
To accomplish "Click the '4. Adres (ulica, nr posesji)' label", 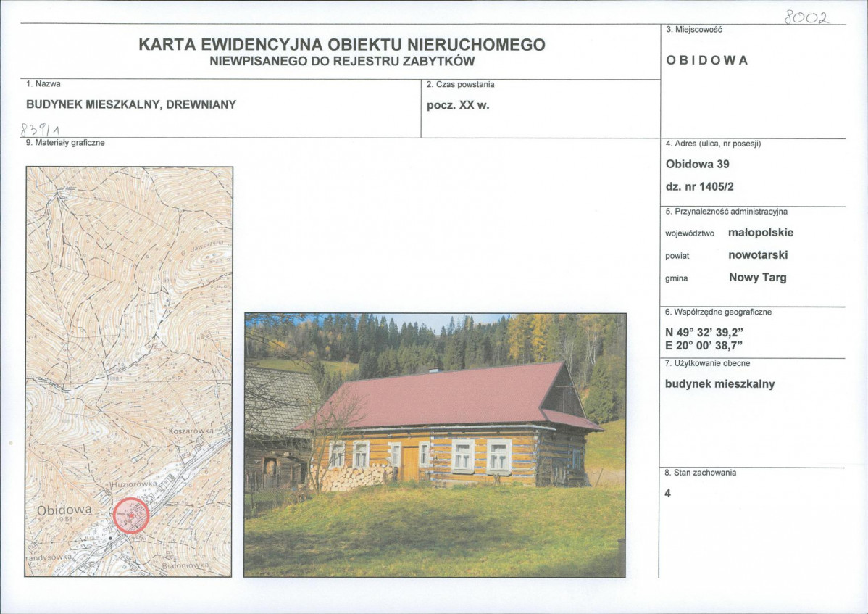I will 714,144.
